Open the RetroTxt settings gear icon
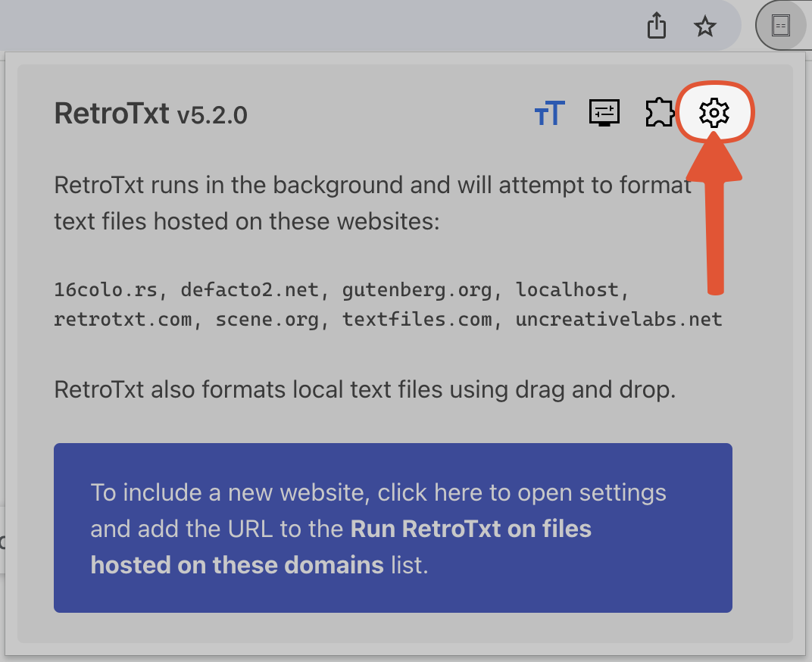 (x=714, y=112)
